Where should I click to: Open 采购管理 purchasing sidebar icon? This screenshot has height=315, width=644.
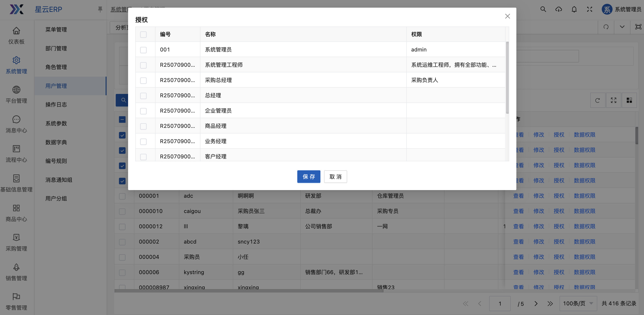point(16,237)
